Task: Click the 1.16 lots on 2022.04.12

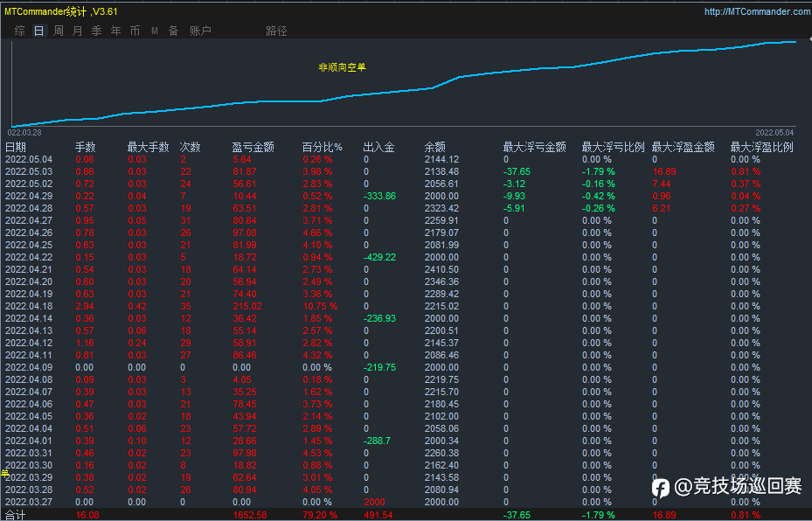Action: pos(85,343)
